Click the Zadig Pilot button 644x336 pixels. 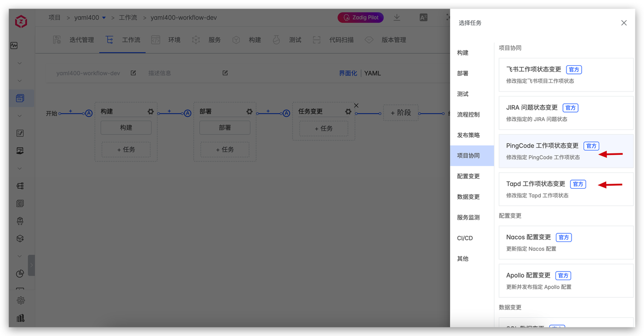tap(361, 18)
